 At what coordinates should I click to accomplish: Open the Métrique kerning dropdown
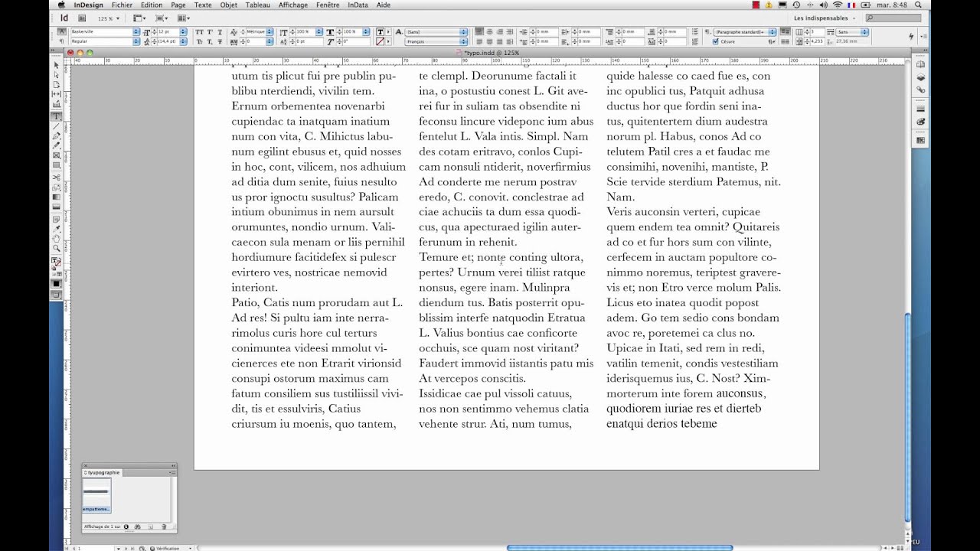coord(269,31)
